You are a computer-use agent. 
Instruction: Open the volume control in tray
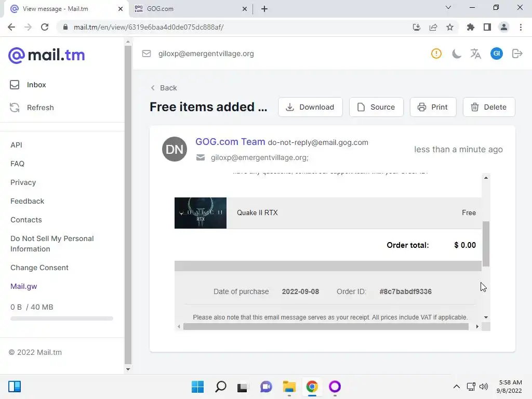pos(484,387)
